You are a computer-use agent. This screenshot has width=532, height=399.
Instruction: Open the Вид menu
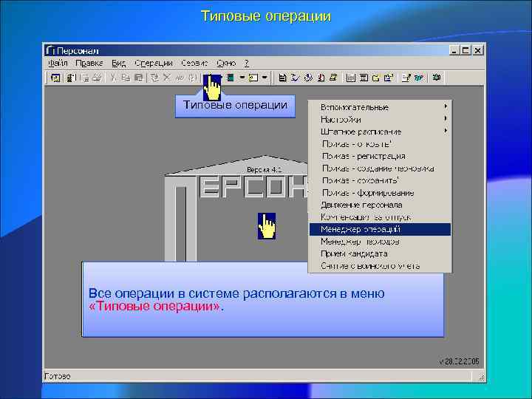coord(118,63)
